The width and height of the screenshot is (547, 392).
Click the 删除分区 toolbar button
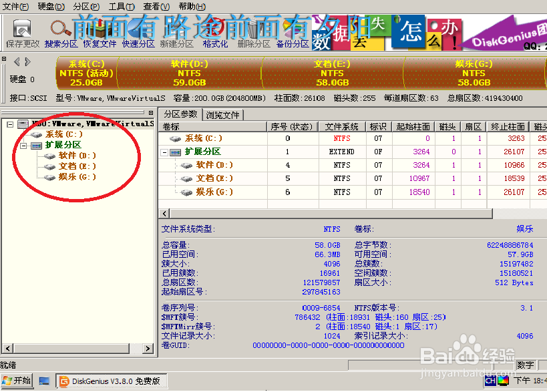(254, 33)
